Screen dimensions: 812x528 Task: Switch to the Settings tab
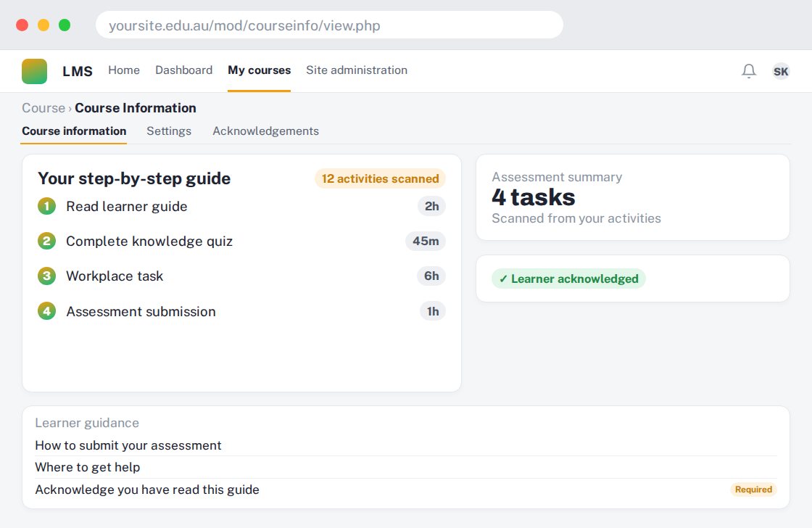tap(169, 131)
